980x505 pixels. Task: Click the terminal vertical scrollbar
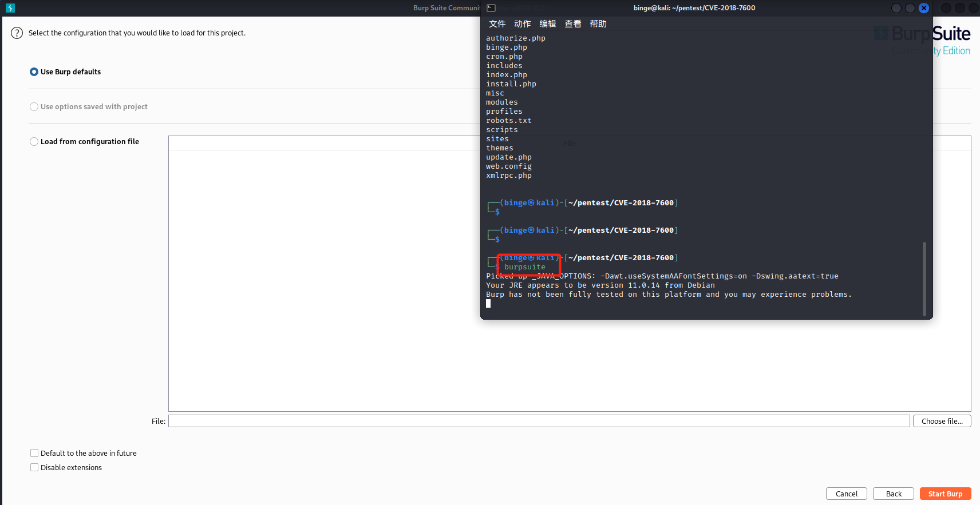(924, 279)
